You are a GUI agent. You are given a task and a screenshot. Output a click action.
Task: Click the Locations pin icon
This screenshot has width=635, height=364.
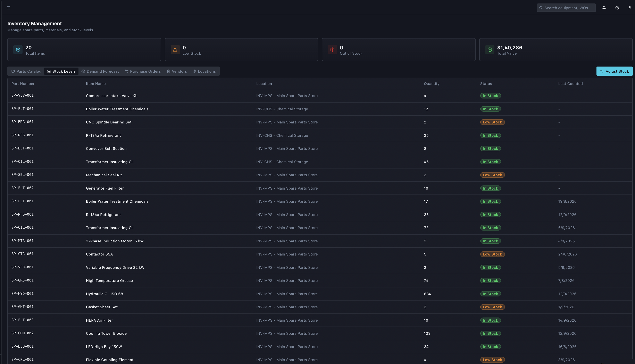194,71
